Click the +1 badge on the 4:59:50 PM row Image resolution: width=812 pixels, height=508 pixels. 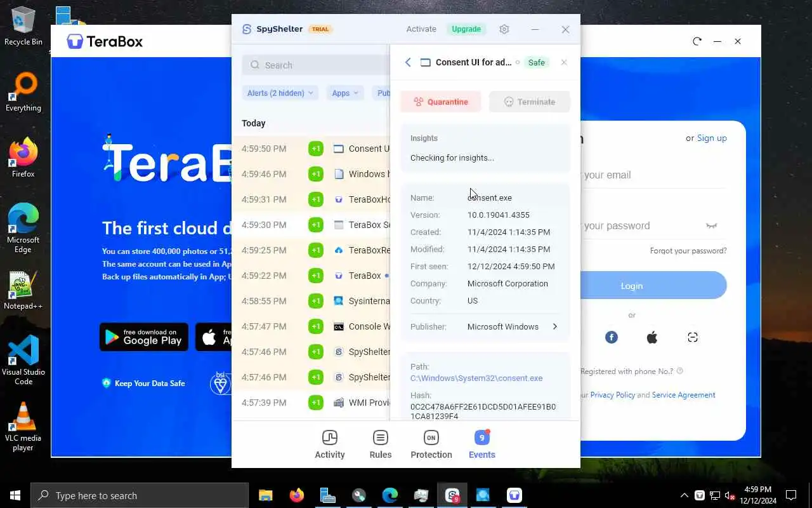point(316,149)
